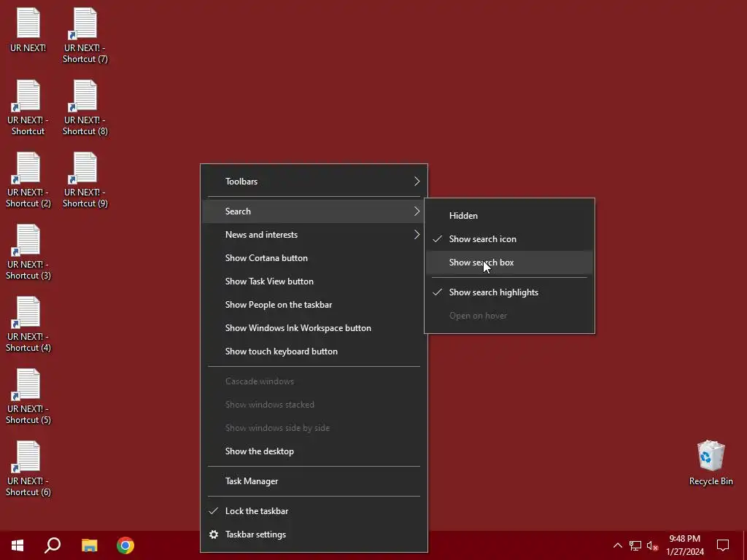
Task: Toggle Show touch keyboard button
Action: 314,351
